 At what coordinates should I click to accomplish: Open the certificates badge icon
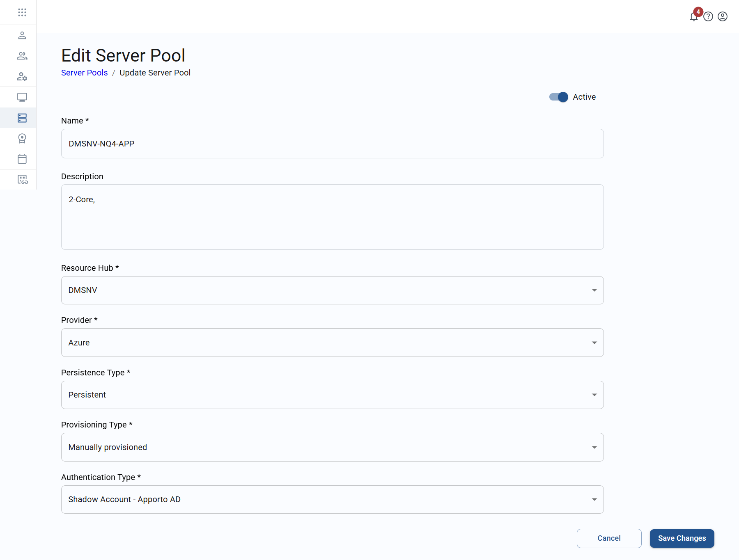pos(22,138)
